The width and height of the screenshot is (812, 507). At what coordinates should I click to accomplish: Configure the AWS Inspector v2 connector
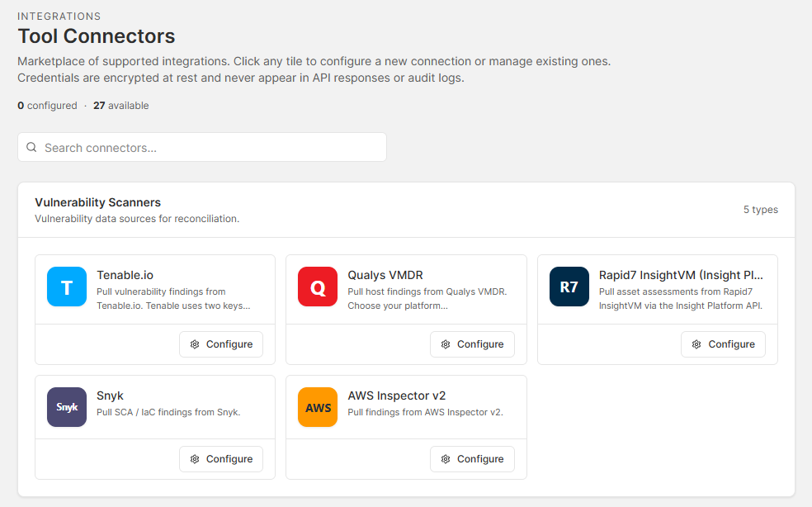tap(472, 459)
